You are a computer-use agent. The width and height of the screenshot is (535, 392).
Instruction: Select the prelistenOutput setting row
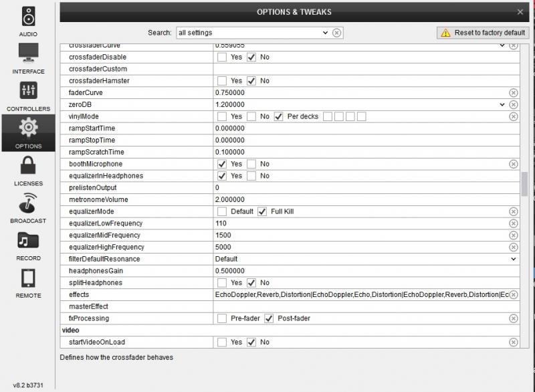click(290, 188)
